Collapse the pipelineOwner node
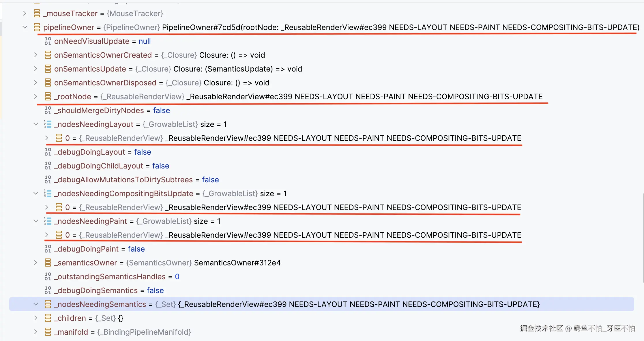Viewport: 644px width, 341px height. (25, 27)
